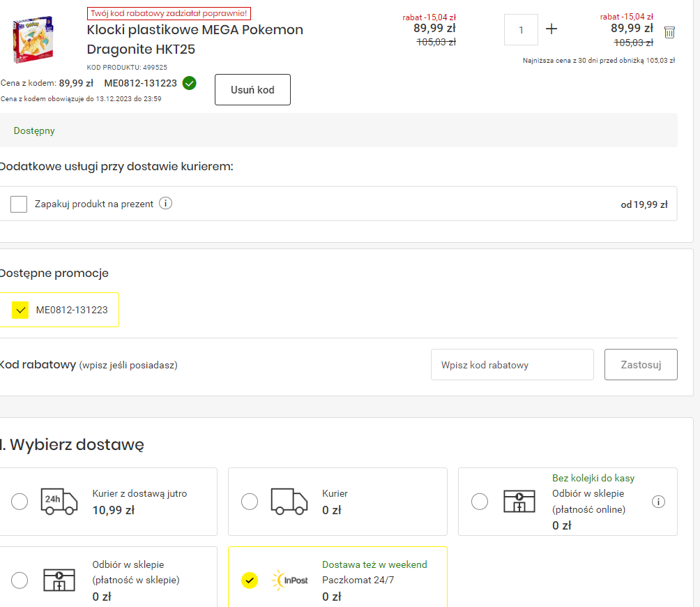700x607 pixels.
Task: Click the 24h courier truck icon
Action: [59, 501]
